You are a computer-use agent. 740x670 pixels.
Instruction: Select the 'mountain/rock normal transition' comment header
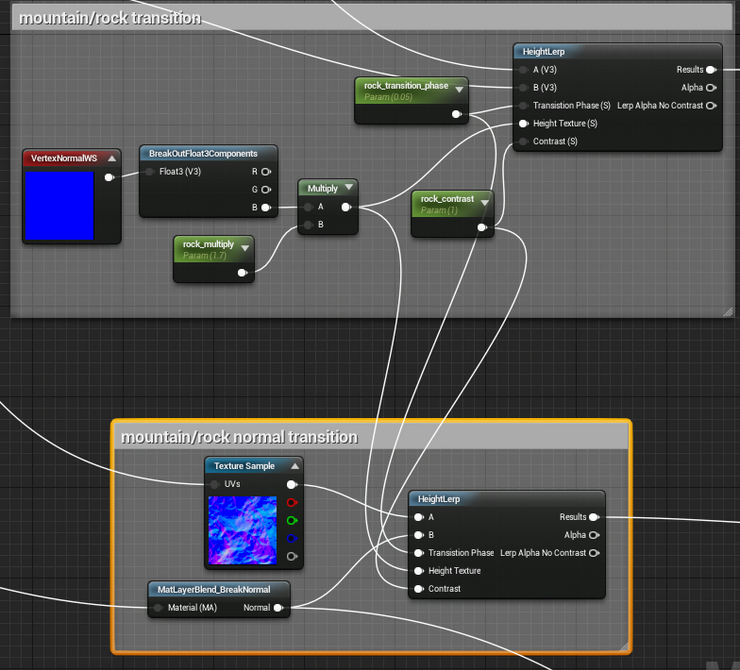pyautogui.click(x=371, y=437)
